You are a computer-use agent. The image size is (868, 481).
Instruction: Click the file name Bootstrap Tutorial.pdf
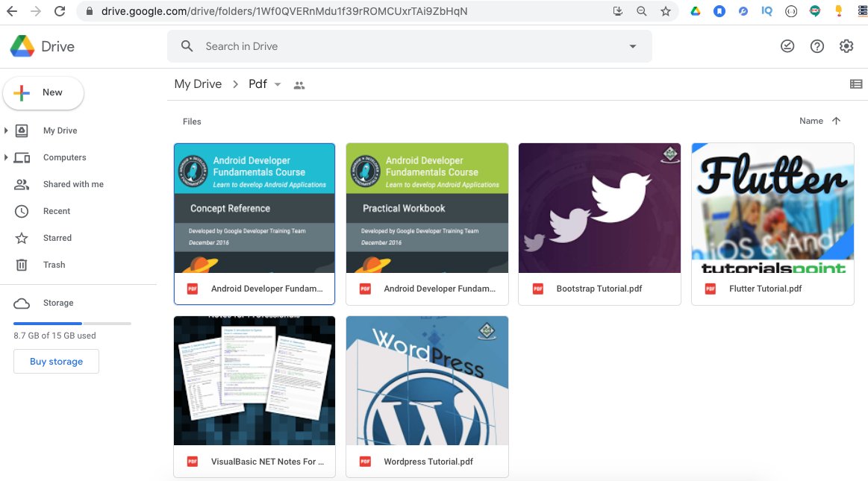(x=599, y=289)
